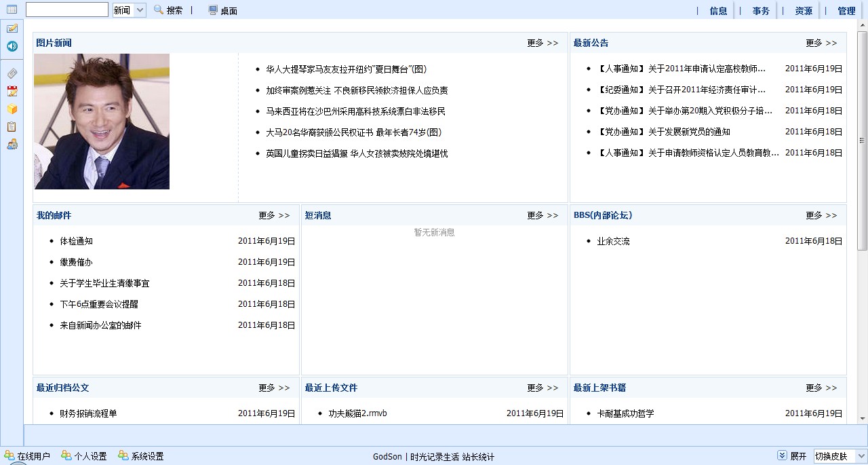Click the picture news celebrity photo thumbnail
The height and width of the screenshot is (465, 868).
(x=101, y=122)
